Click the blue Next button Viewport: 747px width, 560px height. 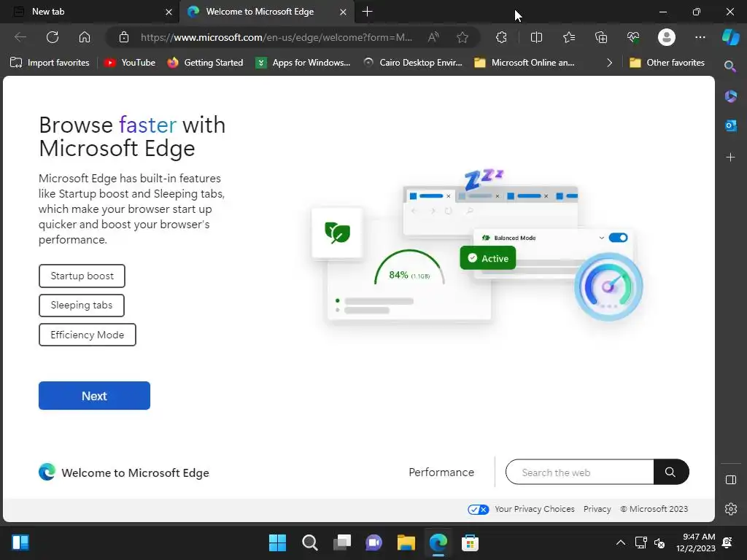click(94, 395)
